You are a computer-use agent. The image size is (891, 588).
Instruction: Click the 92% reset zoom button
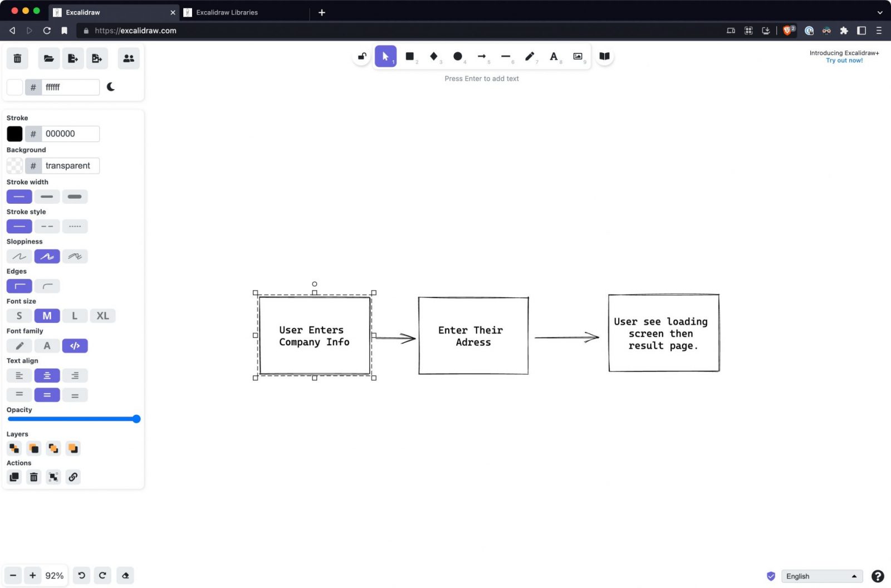tap(54, 576)
